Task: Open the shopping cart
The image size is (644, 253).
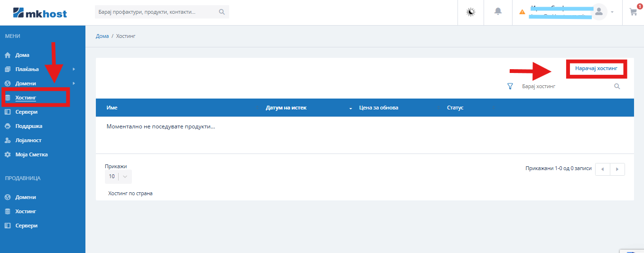Action: [x=633, y=12]
